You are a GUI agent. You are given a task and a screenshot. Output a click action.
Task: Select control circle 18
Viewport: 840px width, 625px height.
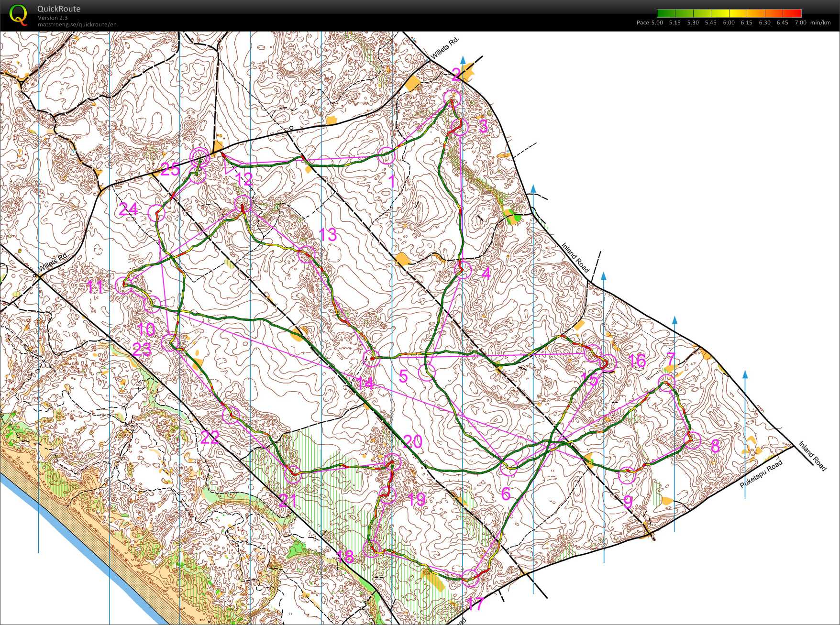pos(371,548)
